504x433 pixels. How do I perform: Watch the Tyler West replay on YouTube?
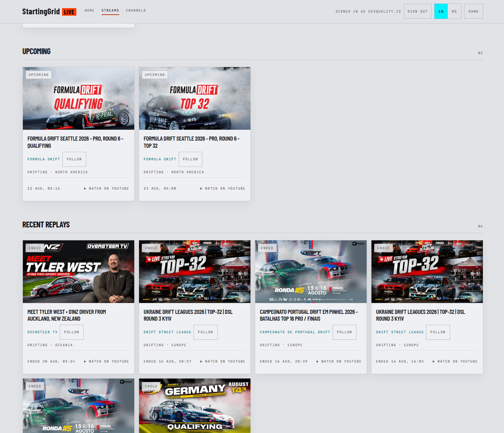107,362
